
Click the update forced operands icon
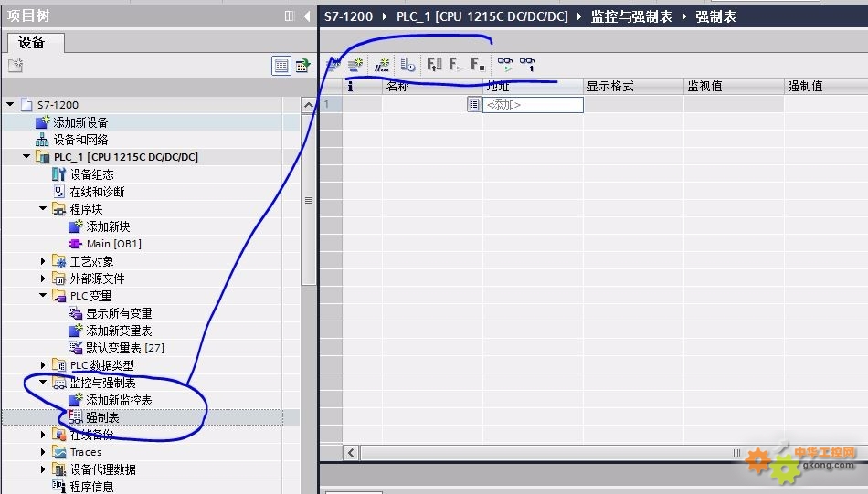(x=434, y=65)
